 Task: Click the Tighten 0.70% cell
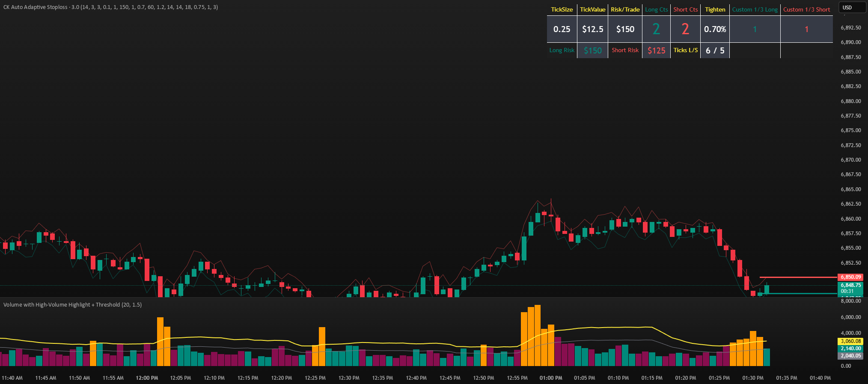coord(715,29)
